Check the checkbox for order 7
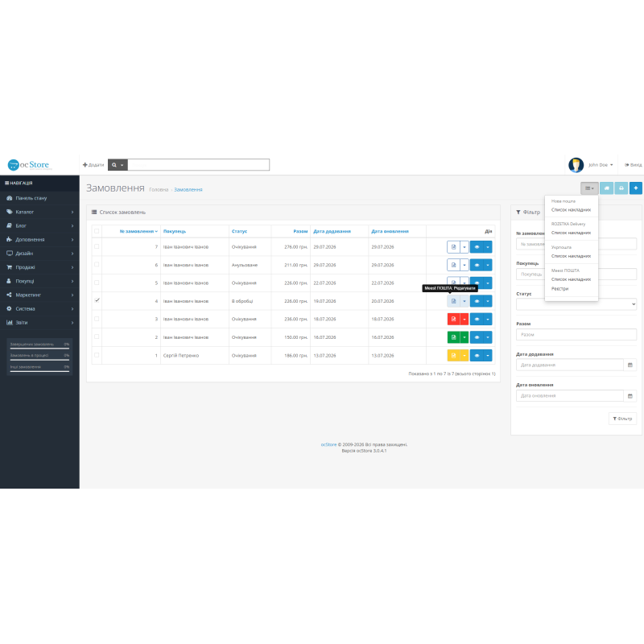 [97, 246]
